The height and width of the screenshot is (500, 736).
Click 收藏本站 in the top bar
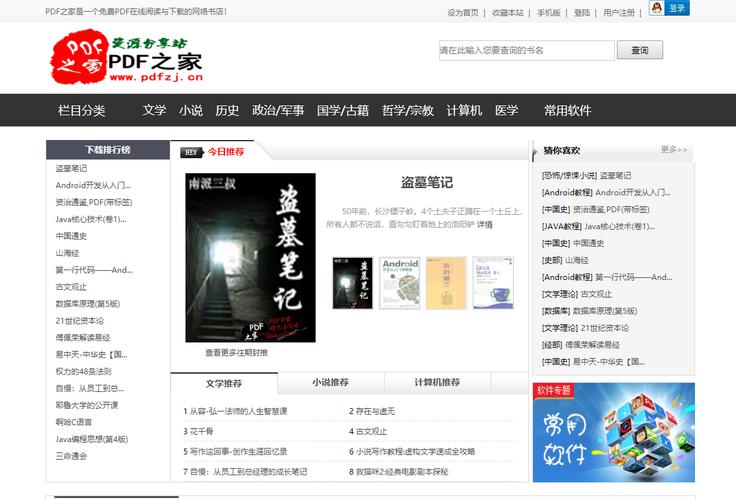pos(507,13)
